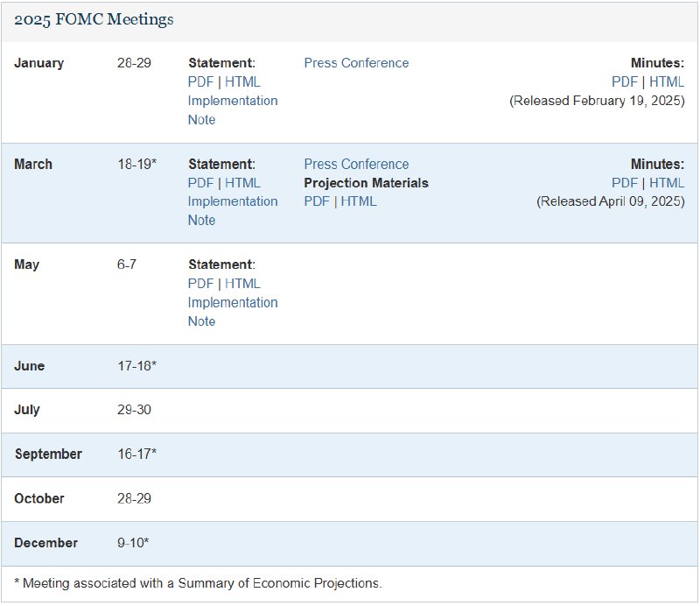Click the December "9-10*" meeting dates

coord(133,543)
